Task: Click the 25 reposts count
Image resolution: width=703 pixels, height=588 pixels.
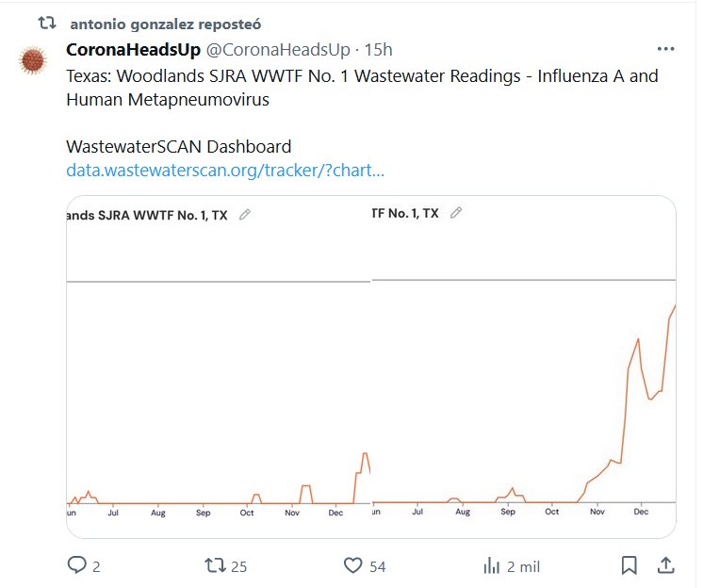Action: 238,566
